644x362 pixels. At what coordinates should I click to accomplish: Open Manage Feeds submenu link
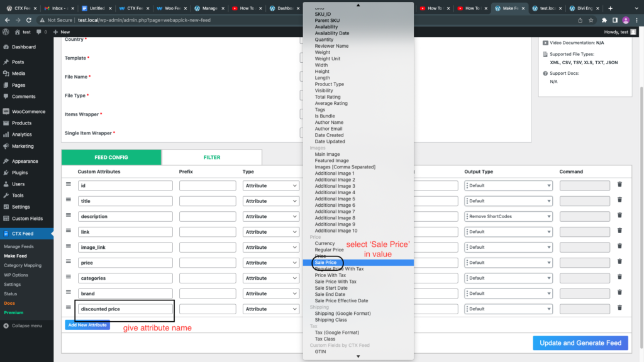tap(19, 246)
